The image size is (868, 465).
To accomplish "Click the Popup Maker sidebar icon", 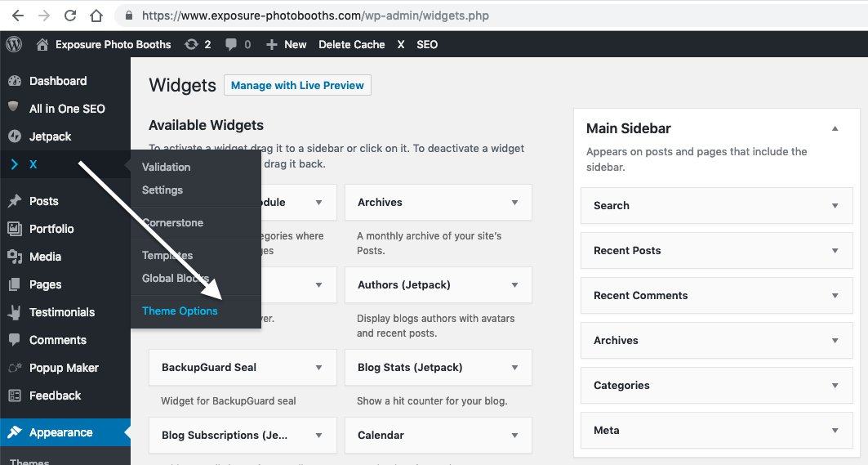I will (x=15, y=368).
